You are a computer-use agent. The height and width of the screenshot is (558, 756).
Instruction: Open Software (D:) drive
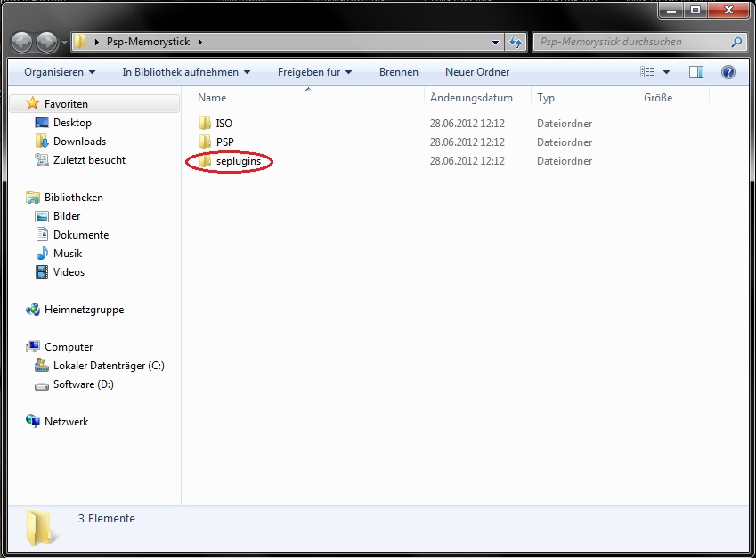coord(84,384)
